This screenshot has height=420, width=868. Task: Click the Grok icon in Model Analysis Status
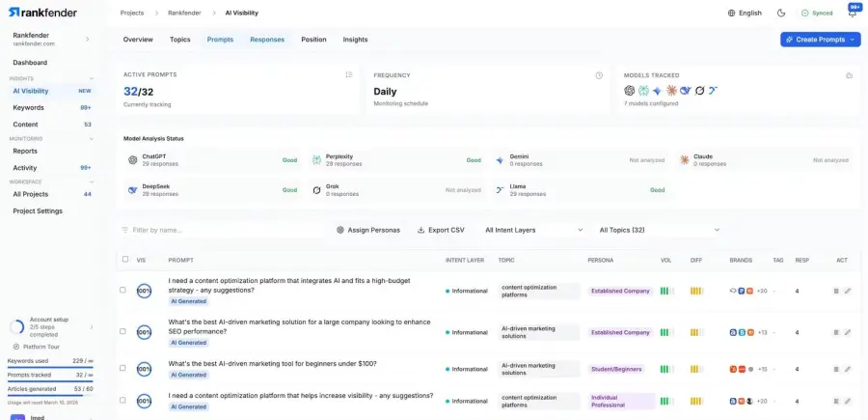(316, 190)
